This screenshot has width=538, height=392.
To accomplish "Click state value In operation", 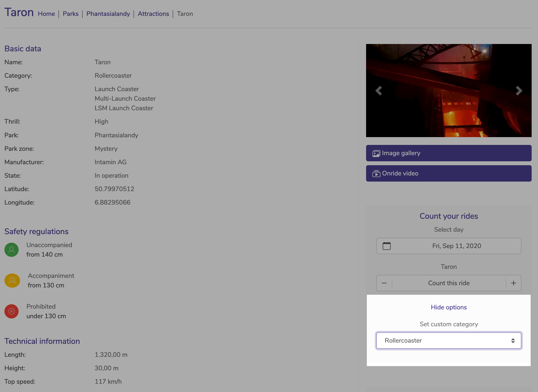I will click(x=112, y=175).
